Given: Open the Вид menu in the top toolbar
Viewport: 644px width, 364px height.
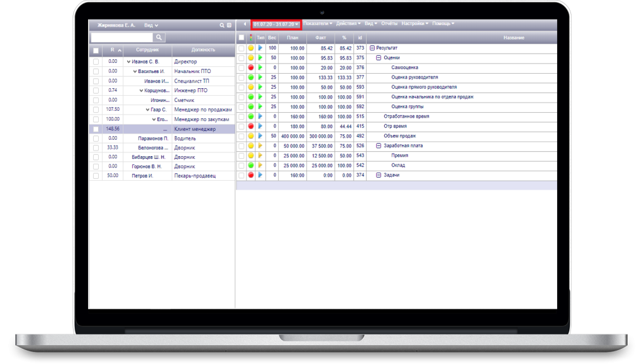Looking at the screenshot, I should [x=371, y=24].
